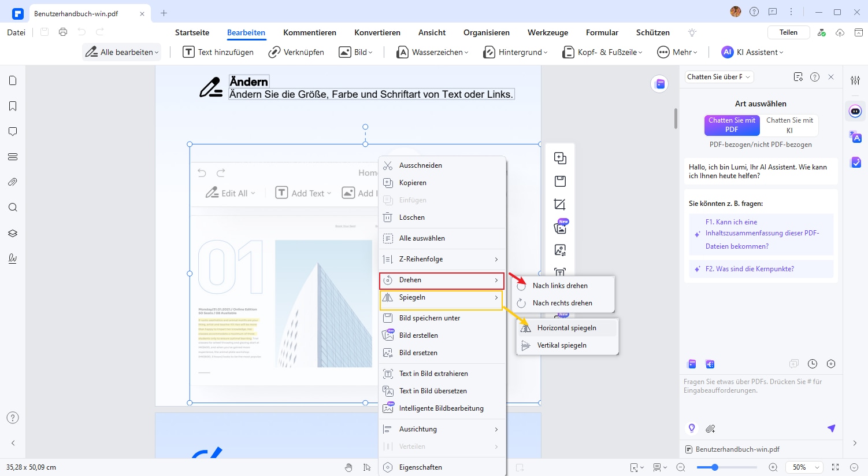Open the Kopf- & Fußzeile dropdown

pyautogui.click(x=603, y=52)
